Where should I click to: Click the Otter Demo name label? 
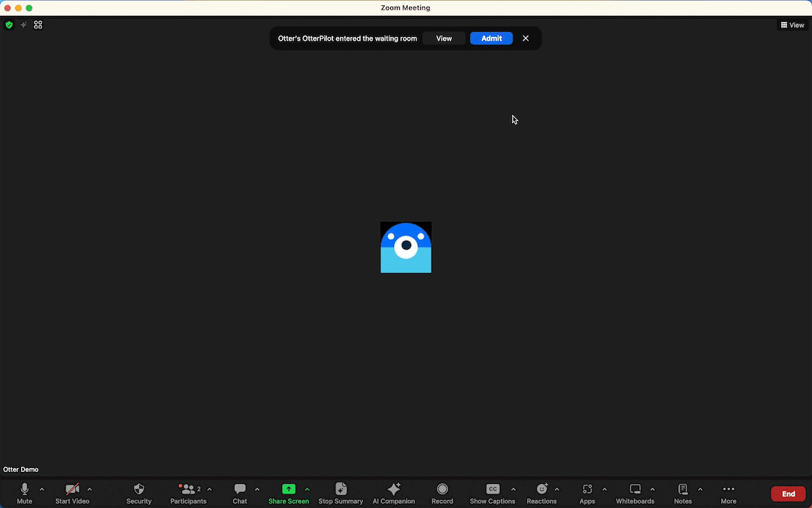[21, 470]
